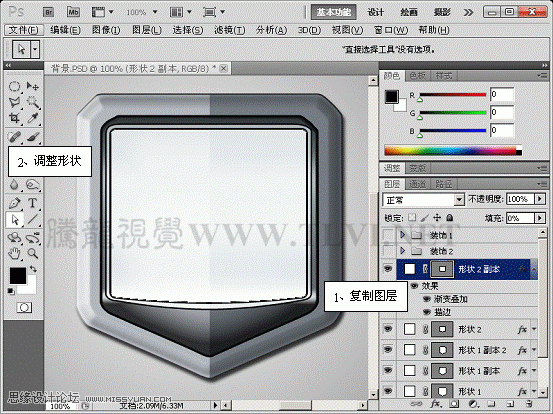Click the foreground color swatch in Color panel
Image resolution: width=553 pixels, height=414 pixels.
[x=392, y=97]
